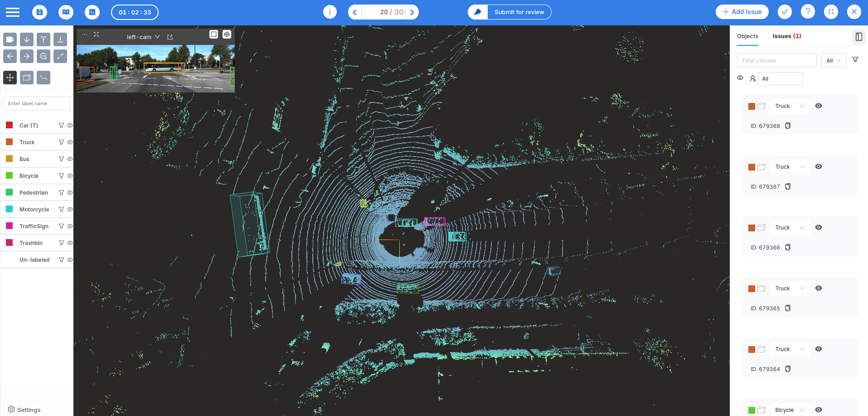Open the All dropdown next to Filter classes

click(x=833, y=60)
